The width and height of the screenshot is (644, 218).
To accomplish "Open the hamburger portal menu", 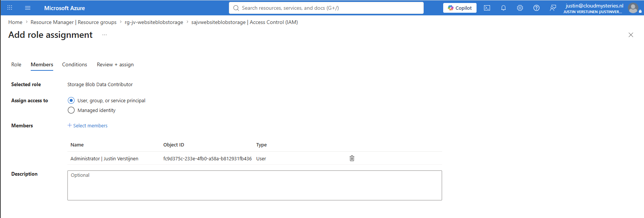I will [28, 8].
